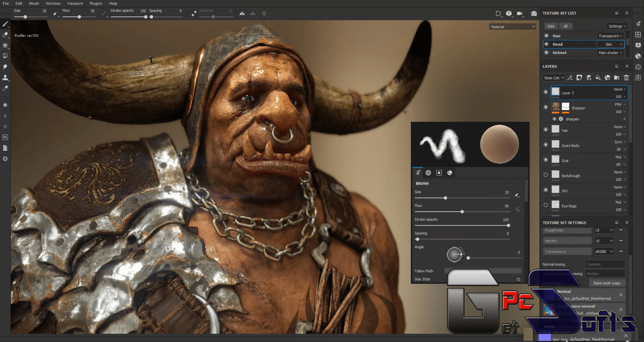Hide the Layer 3 layer
Image resolution: width=644 pixels, height=342 pixels.
tap(546, 92)
